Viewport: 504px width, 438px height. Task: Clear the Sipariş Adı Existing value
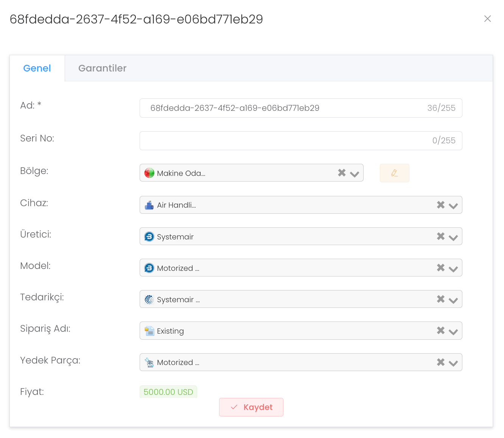440,331
